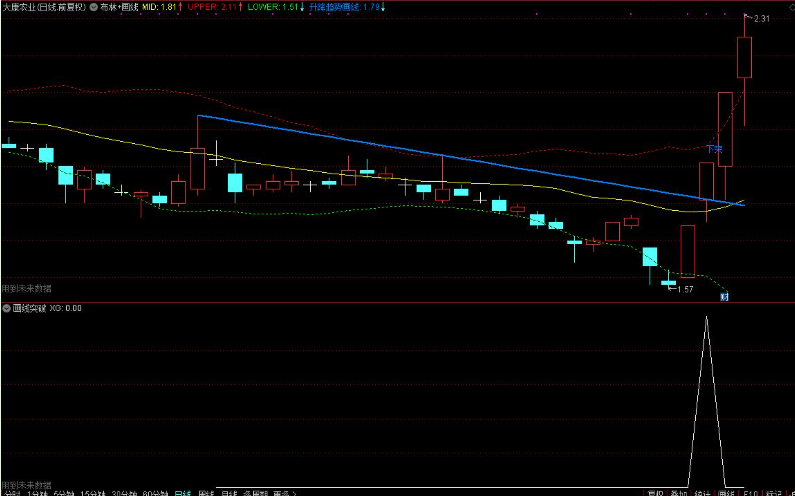Click the 画线突破 indicator name
Image resolution: width=795 pixels, height=496 pixels.
coord(29,308)
